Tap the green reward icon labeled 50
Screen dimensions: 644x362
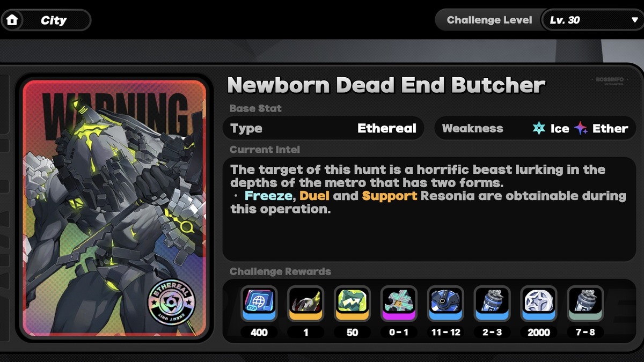pos(353,303)
